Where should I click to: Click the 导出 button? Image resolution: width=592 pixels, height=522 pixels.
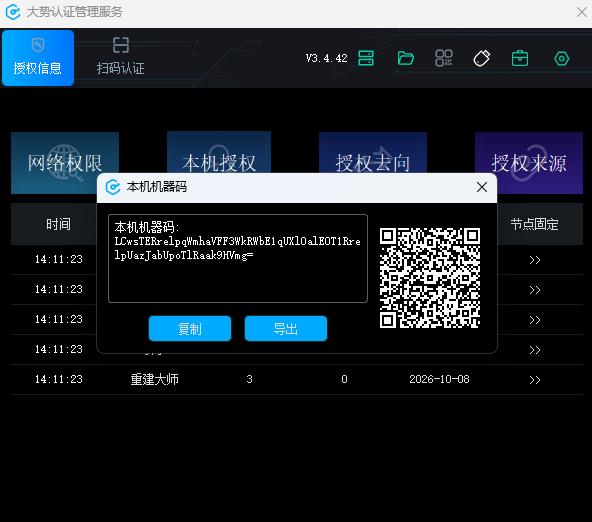click(x=286, y=328)
